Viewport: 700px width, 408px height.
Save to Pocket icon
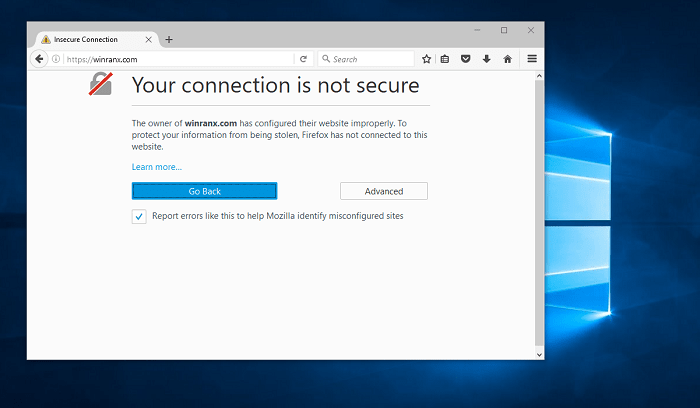coord(466,59)
